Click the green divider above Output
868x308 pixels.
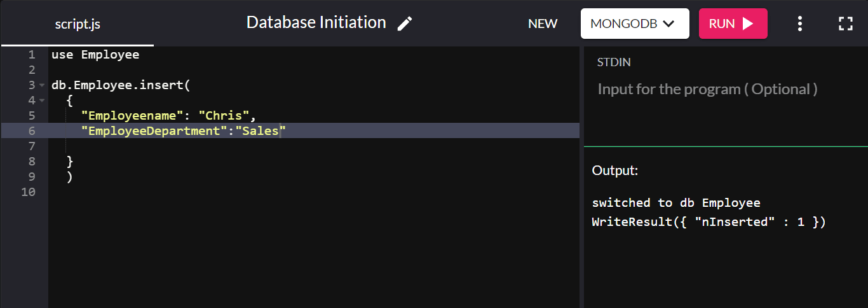coord(726,147)
